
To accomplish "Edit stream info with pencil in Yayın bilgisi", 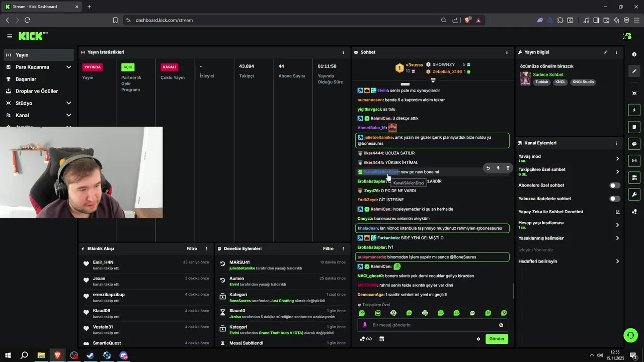I will [605, 52].
